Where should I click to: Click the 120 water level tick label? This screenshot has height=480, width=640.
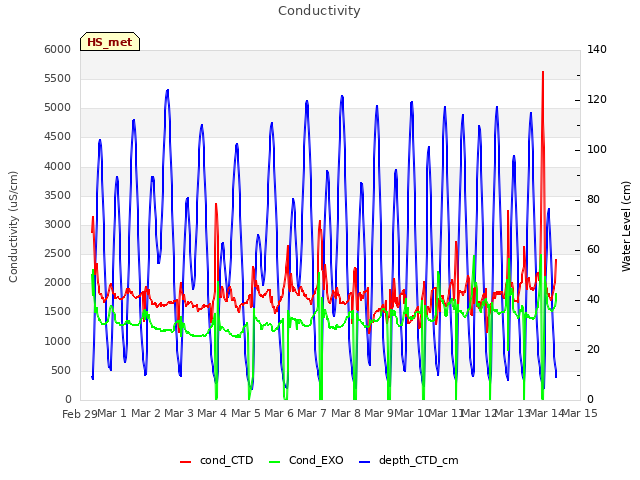pos(597,100)
